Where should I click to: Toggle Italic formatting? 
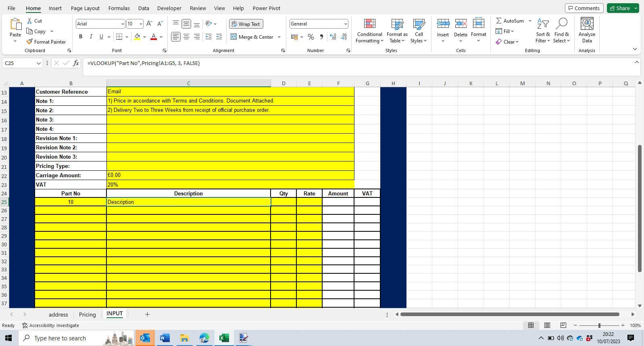(x=91, y=37)
